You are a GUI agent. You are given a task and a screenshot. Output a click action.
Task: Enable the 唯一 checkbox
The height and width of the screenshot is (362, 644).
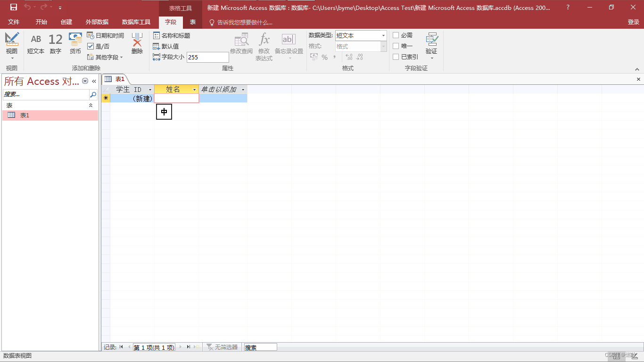[396, 46]
